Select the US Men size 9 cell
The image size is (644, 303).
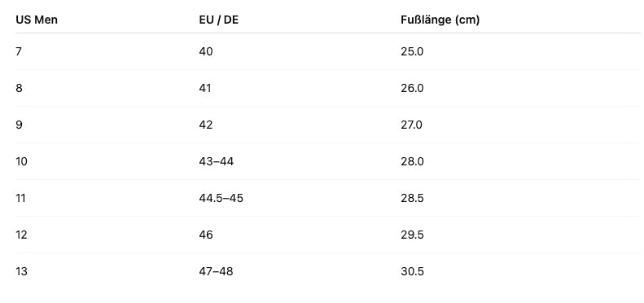(19, 125)
